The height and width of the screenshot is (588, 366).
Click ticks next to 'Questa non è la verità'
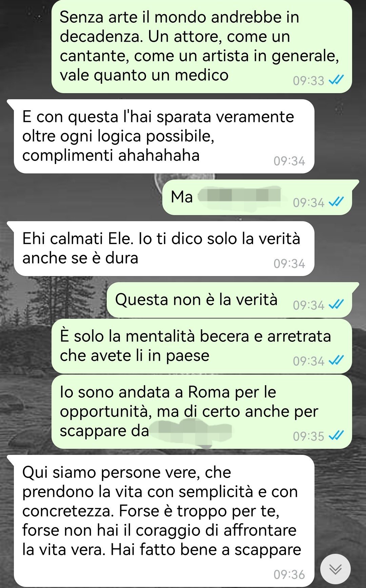pyautogui.click(x=336, y=304)
